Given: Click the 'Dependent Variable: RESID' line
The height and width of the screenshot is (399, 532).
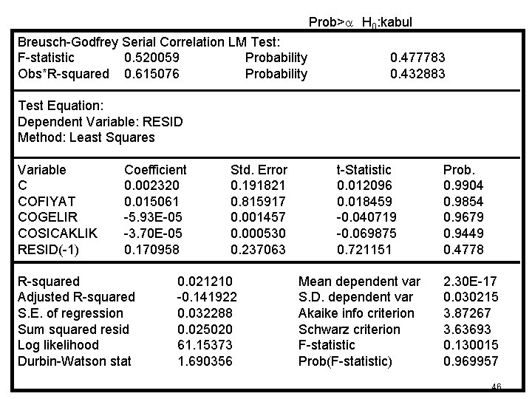Looking at the screenshot, I should pos(100,121).
